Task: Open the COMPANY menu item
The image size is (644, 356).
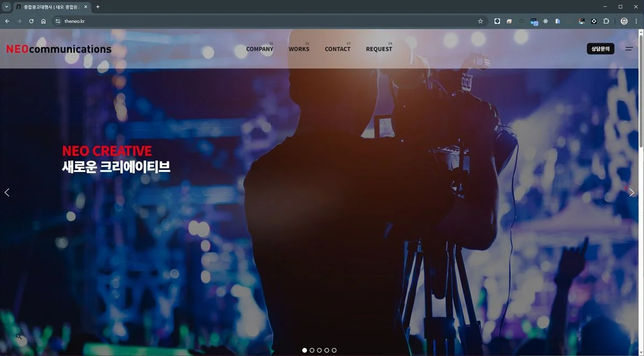Action: 259,49
